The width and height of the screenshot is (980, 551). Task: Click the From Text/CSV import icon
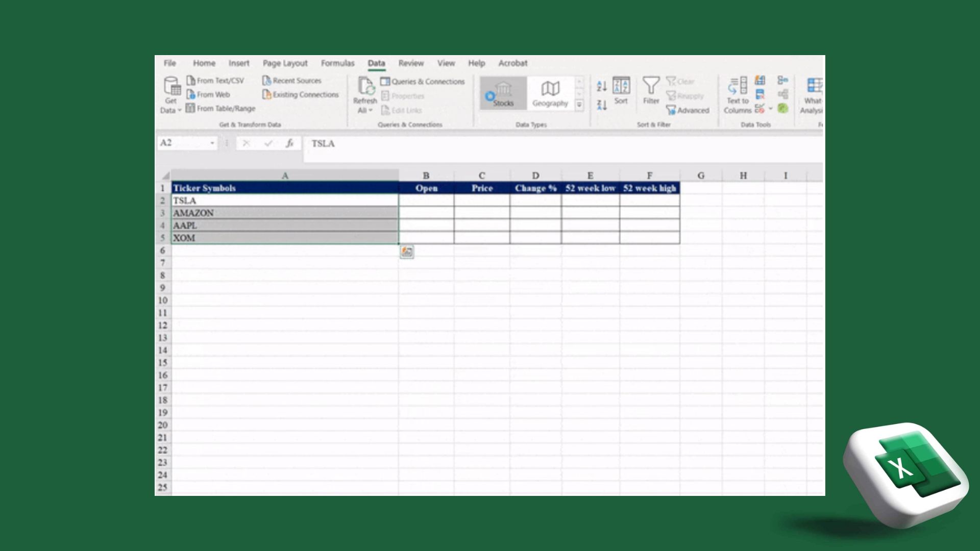tap(191, 81)
